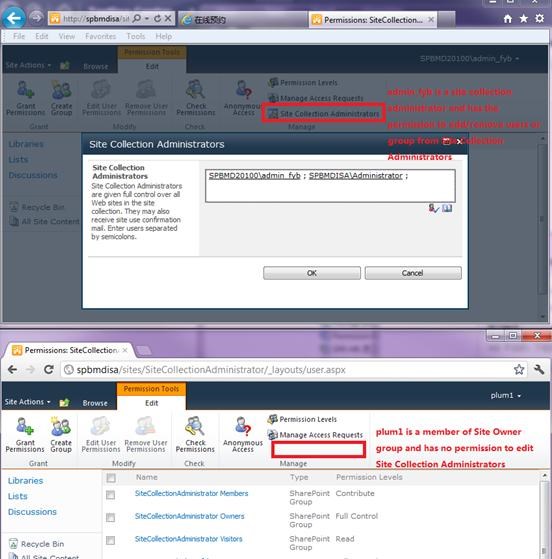Toggle select-all checkbox in Name header

pos(111,478)
